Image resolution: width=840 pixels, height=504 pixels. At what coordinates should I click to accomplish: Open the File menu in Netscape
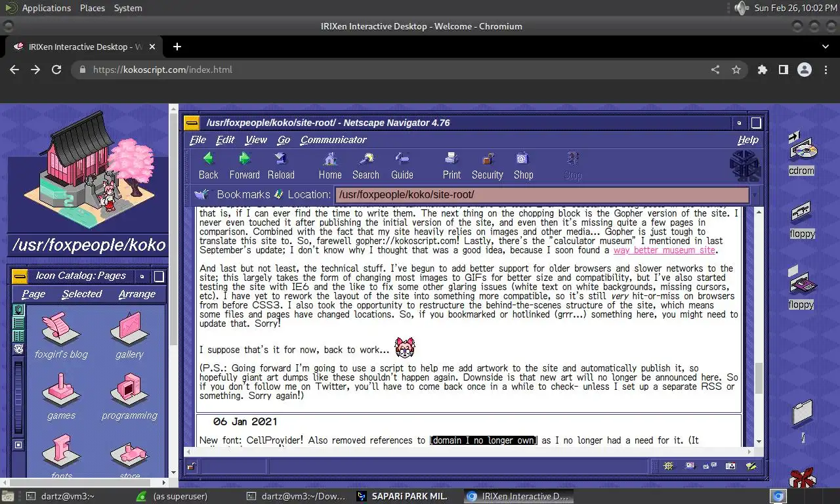click(x=198, y=140)
